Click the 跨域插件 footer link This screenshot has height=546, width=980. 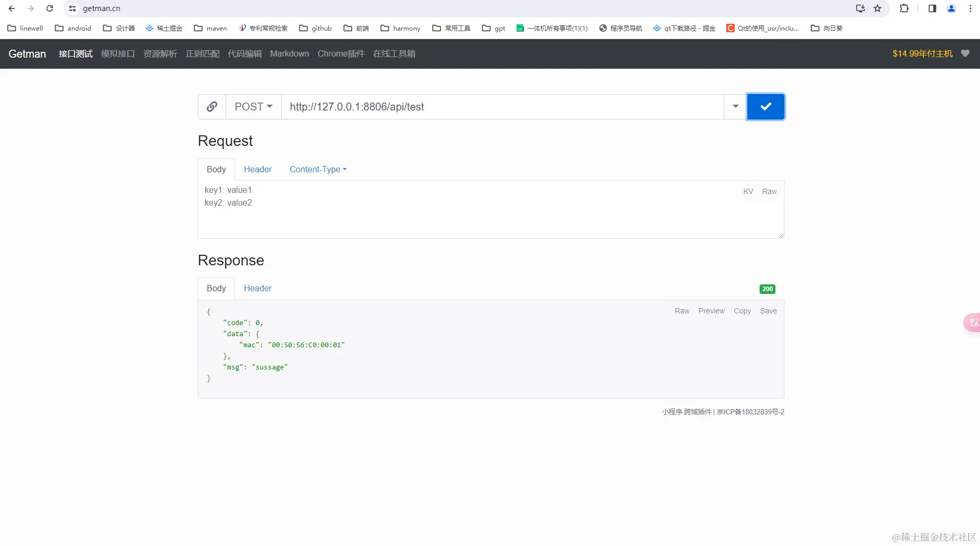click(x=698, y=412)
